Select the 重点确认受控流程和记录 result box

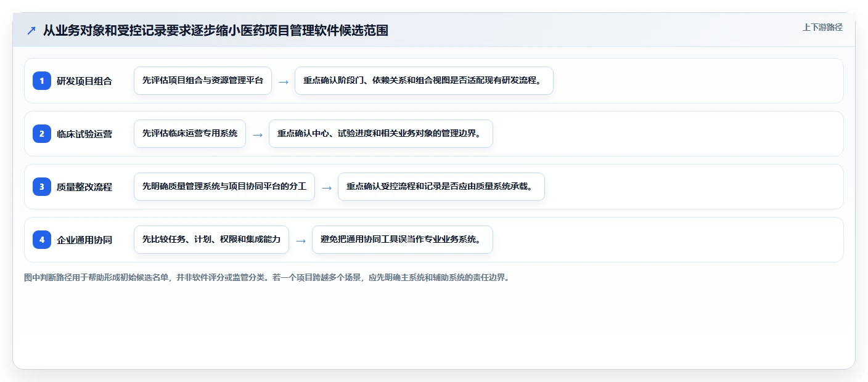441,187
